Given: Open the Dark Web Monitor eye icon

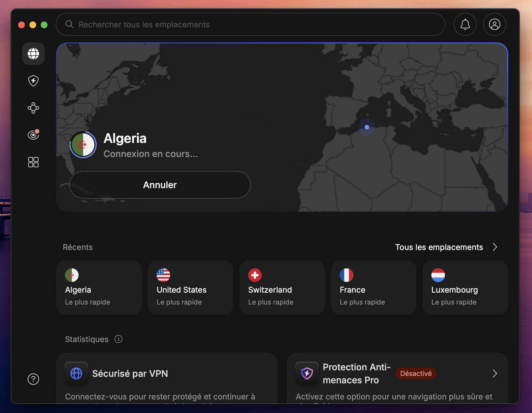Looking at the screenshot, I should [33, 135].
